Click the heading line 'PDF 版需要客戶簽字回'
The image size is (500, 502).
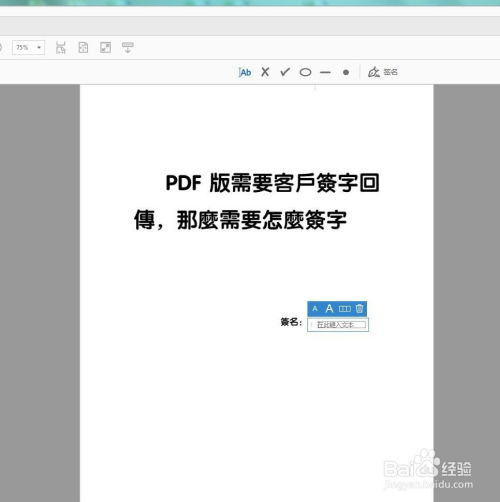tap(273, 183)
